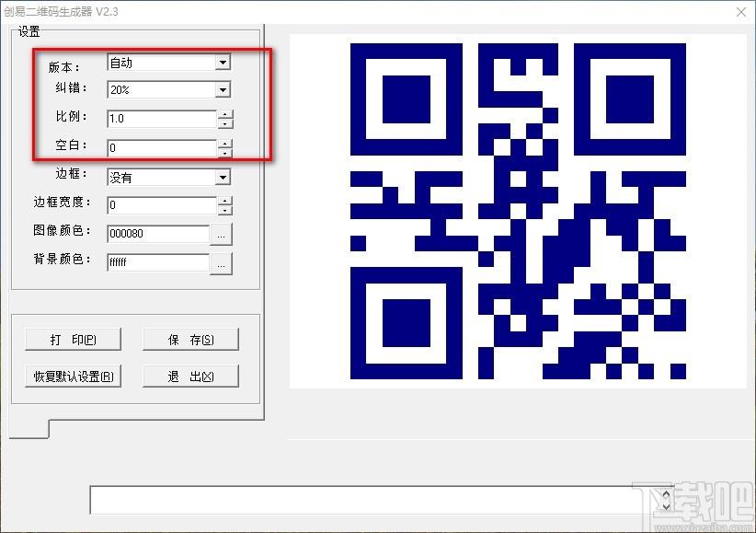
Task: Click the 退出(X) button
Action: click(191, 377)
